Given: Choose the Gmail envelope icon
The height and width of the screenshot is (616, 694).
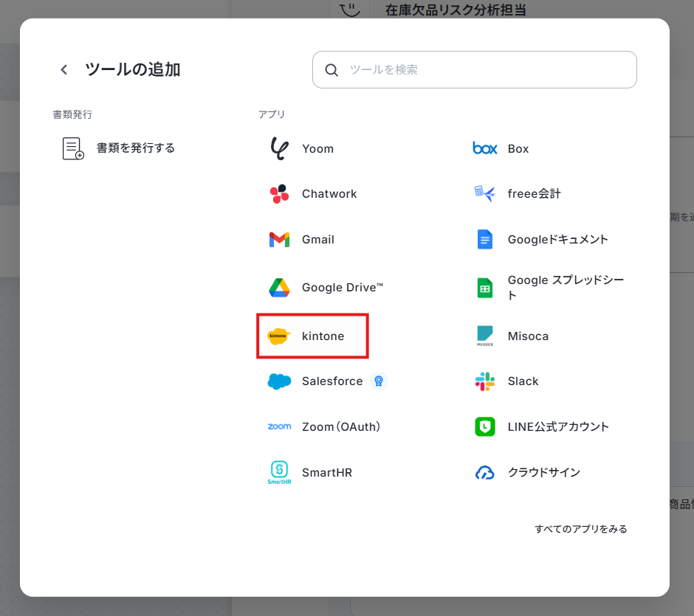Looking at the screenshot, I should pyautogui.click(x=279, y=240).
